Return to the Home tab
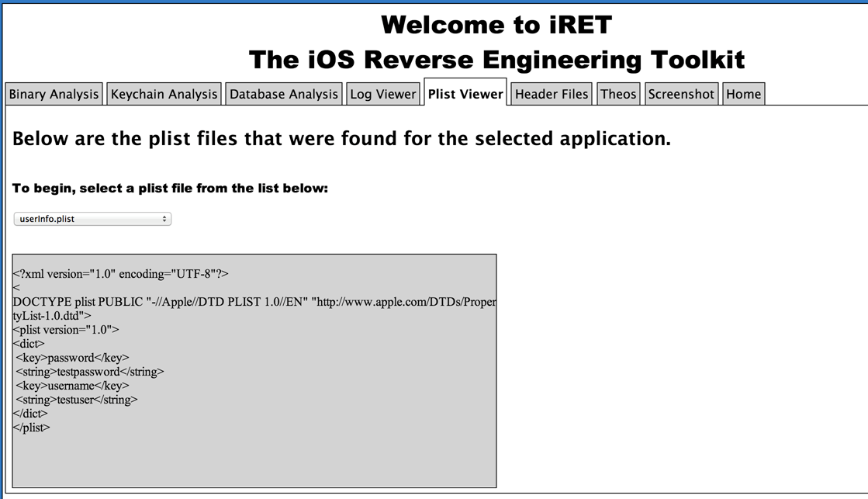This screenshot has height=499, width=868. [x=743, y=94]
